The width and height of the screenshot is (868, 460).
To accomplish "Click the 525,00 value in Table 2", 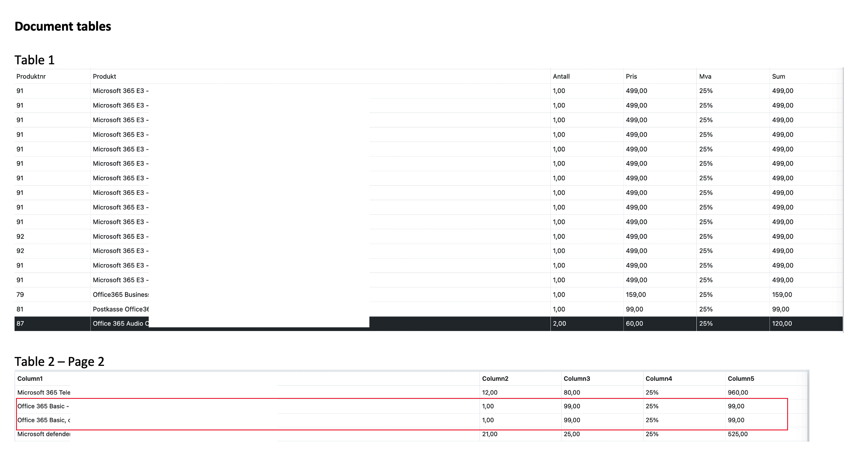I will point(738,434).
